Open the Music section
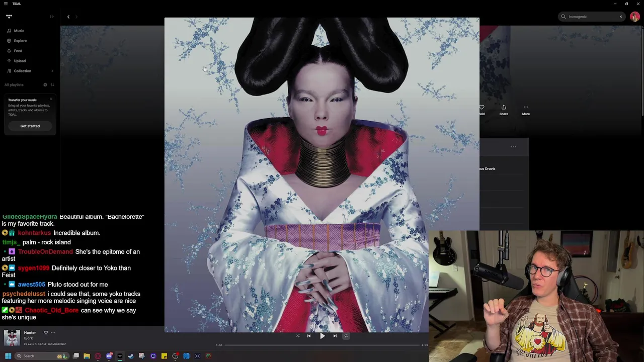 tap(15, 31)
